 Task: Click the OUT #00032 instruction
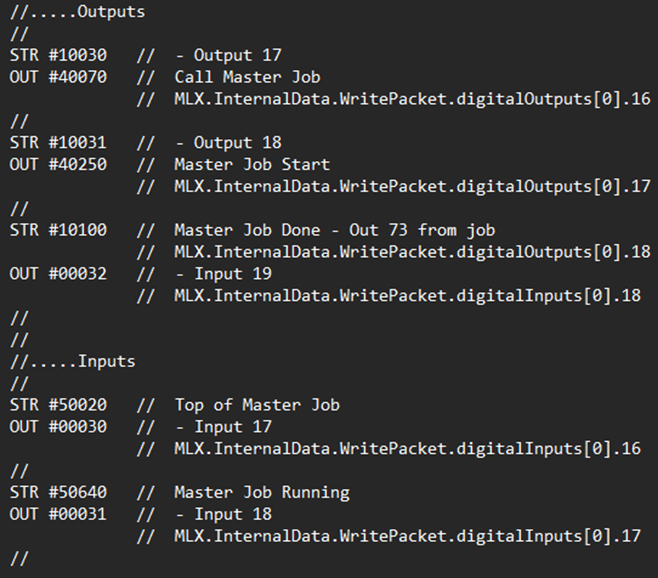[x=58, y=273]
